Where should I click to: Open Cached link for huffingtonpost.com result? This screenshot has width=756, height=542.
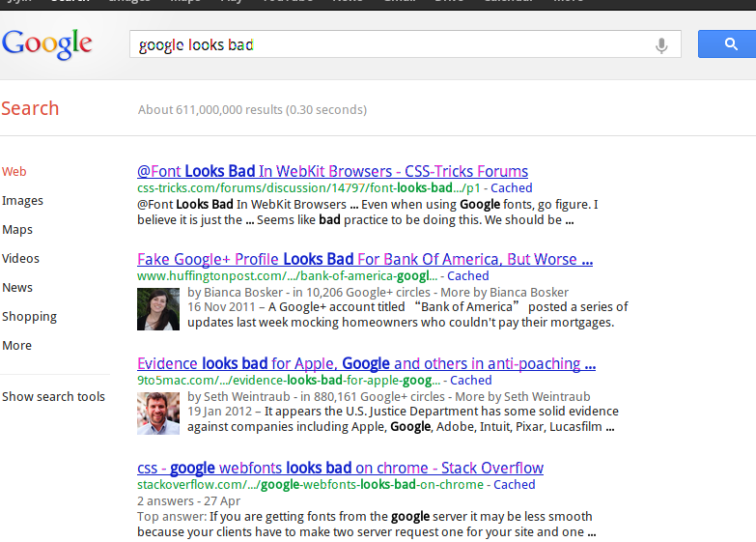[x=467, y=275]
